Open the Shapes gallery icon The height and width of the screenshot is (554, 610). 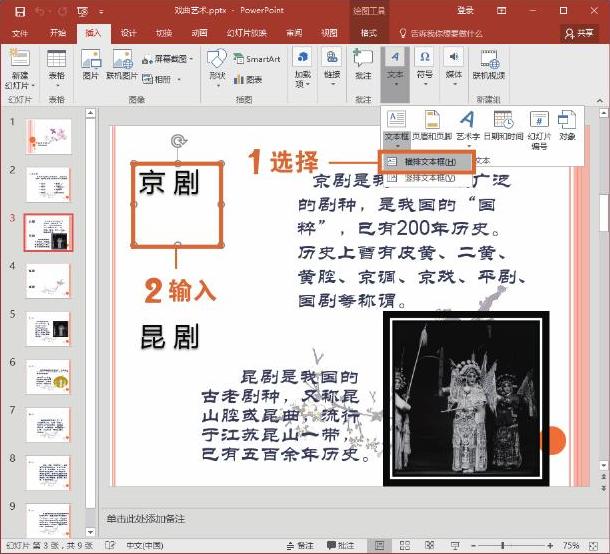click(x=217, y=58)
